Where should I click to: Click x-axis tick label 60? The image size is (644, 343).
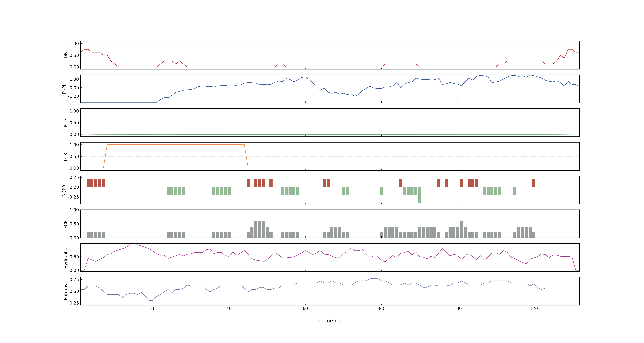pyautogui.click(x=305, y=309)
